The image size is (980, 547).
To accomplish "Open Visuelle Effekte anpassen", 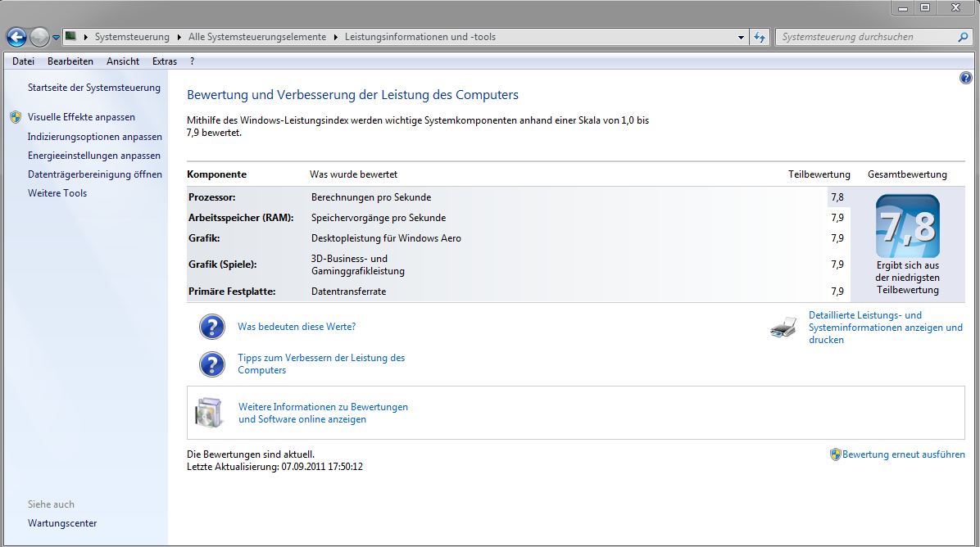I will point(81,117).
